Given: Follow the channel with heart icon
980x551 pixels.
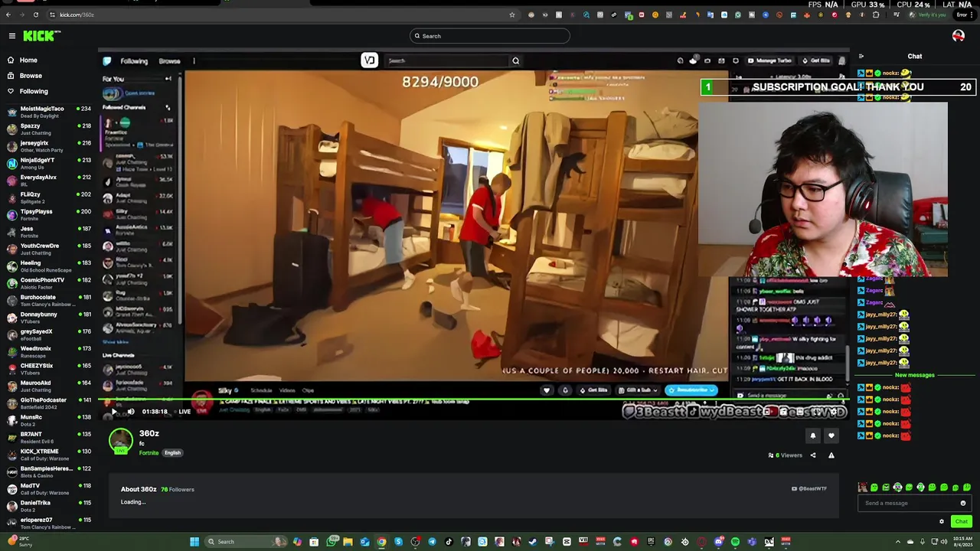Looking at the screenshot, I should click(x=831, y=435).
